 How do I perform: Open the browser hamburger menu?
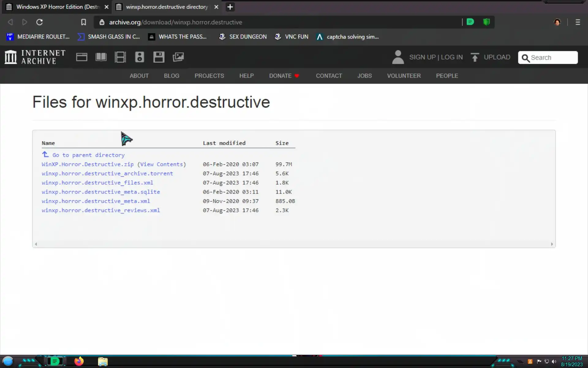click(578, 22)
